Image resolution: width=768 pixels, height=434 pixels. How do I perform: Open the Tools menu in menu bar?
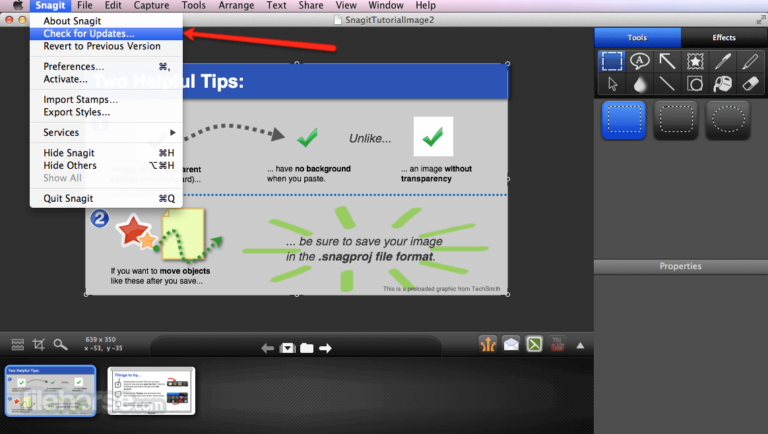193,5
